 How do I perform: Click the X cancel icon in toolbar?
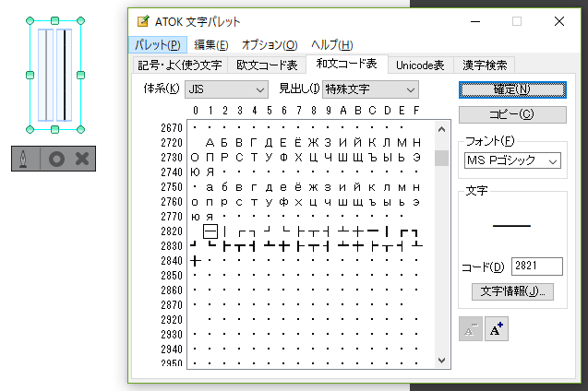(82, 160)
